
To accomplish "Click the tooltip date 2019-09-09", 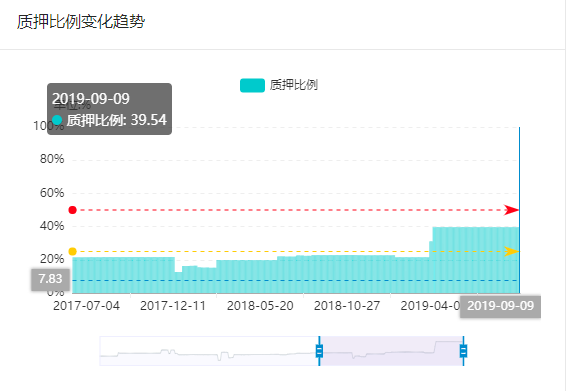I will (91, 99).
